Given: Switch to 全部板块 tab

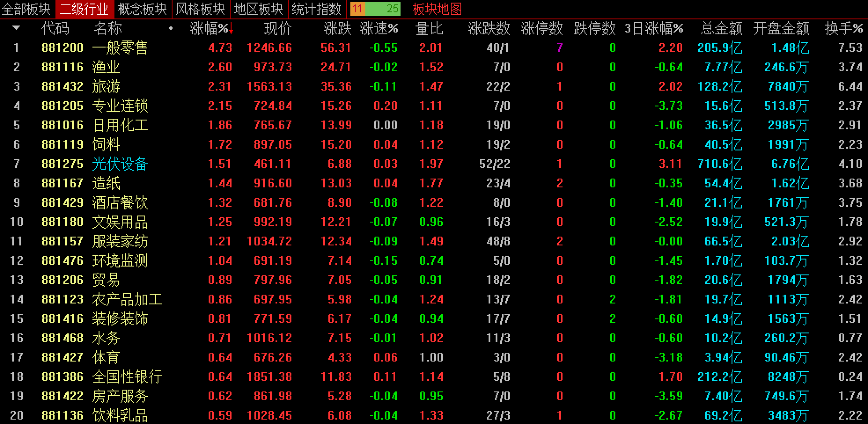Looking at the screenshot, I should coord(26,9).
